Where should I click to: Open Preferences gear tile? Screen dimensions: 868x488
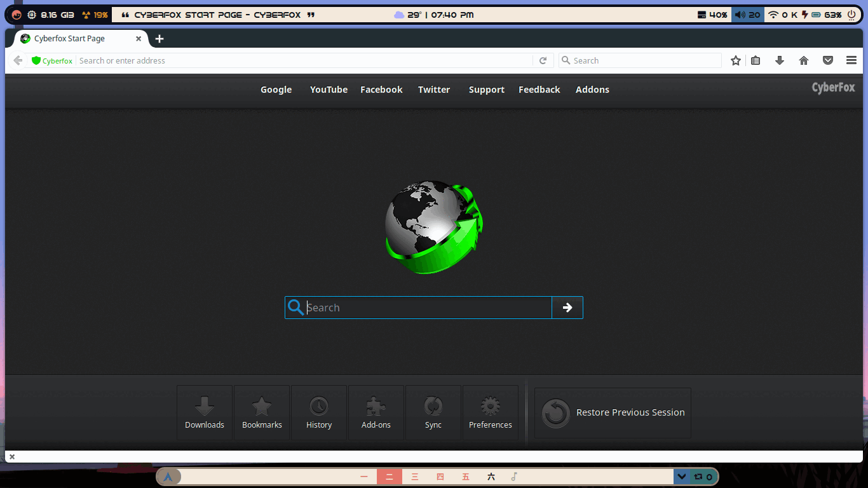[491, 413]
